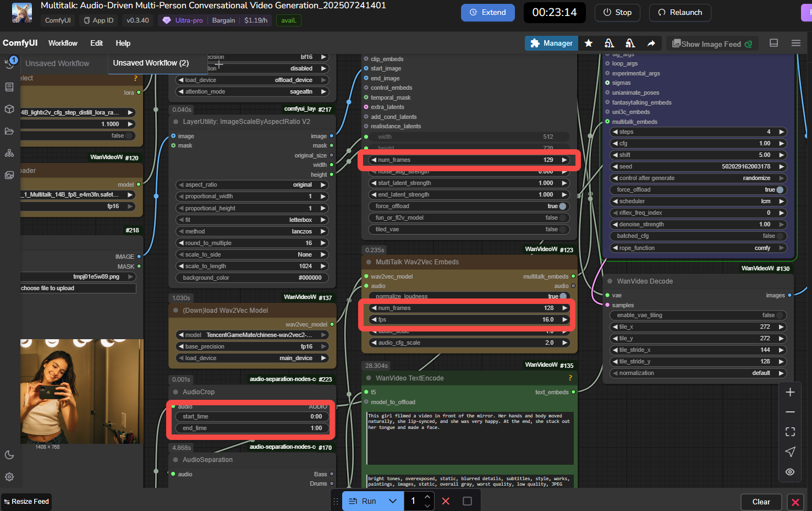The width and height of the screenshot is (812, 511).
Task: Change aspect_ratio original option
Action: [253, 184]
